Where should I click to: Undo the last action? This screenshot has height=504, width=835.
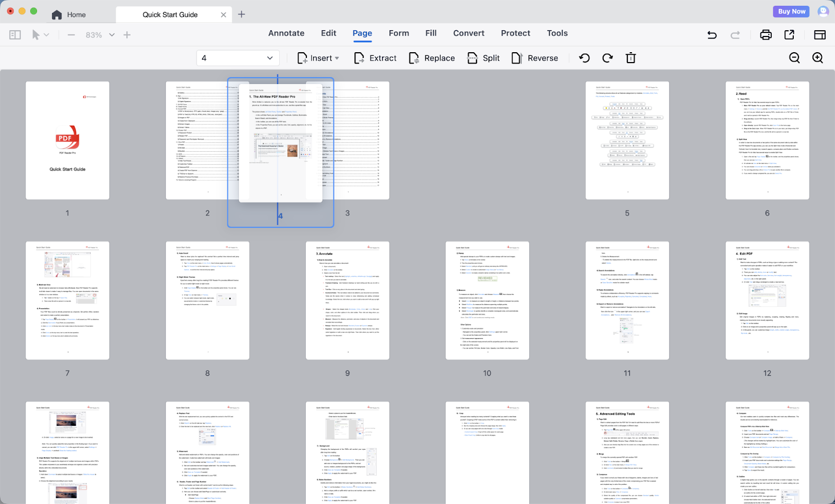[x=712, y=35]
